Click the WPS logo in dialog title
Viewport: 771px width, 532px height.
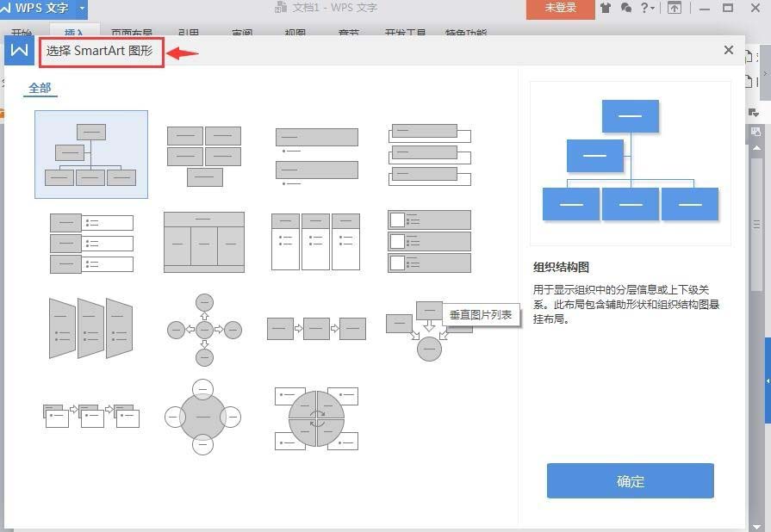[19, 51]
